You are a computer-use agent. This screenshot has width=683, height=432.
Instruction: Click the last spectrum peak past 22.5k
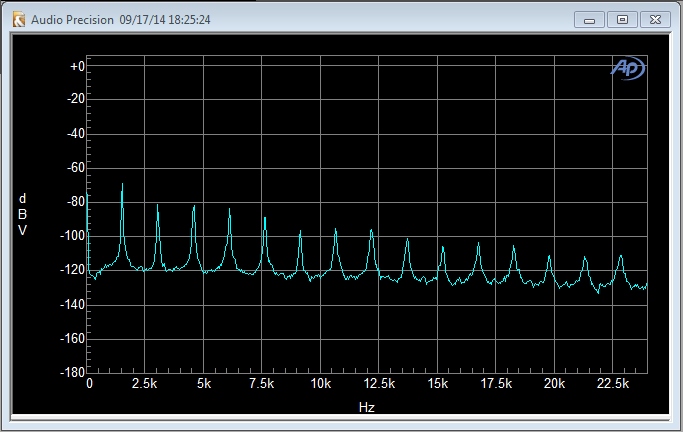tap(621, 256)
